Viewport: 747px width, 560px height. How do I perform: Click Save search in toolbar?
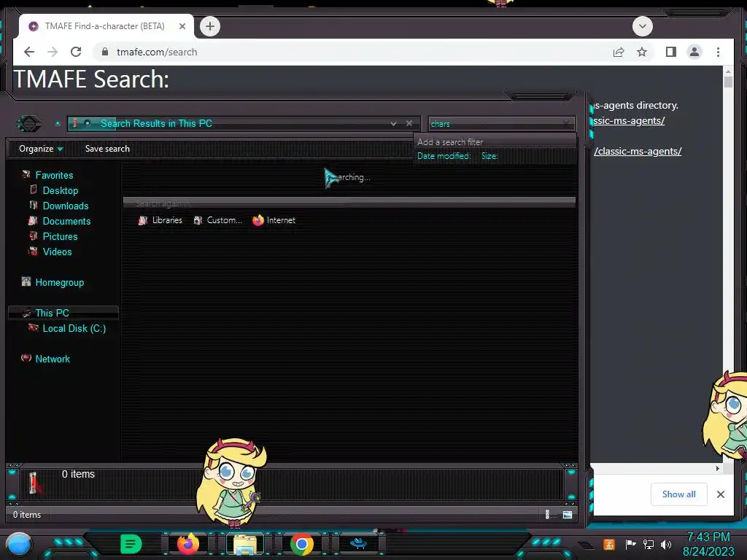pyautogui.click(x=107, y=149)
